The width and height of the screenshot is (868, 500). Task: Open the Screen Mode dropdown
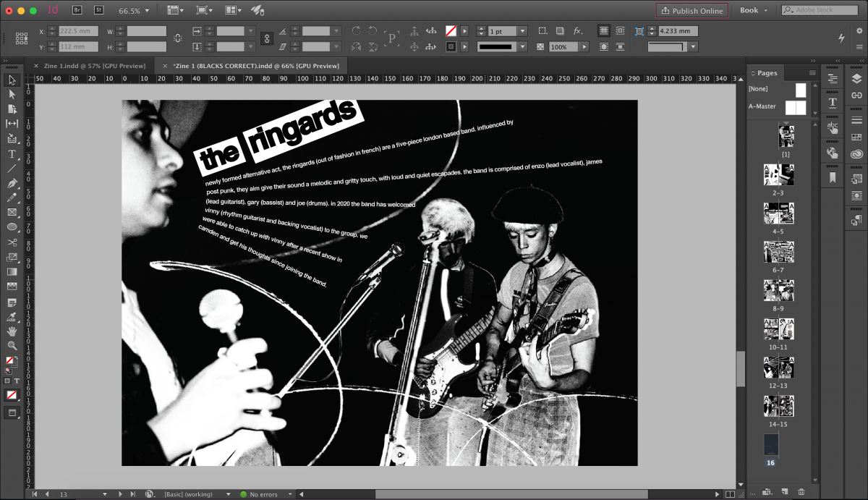(x=204, y=11)
